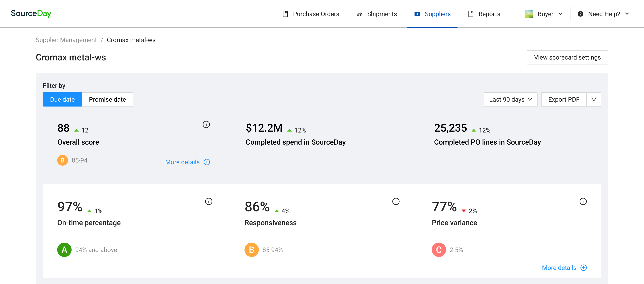Click the SourceDay logo
The height and width of the screenshot is (284, 644).
pos(31,13)
